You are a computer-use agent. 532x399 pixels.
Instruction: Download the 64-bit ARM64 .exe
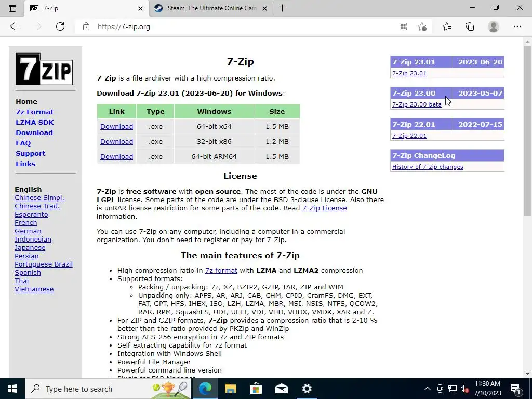click(116, 156)
